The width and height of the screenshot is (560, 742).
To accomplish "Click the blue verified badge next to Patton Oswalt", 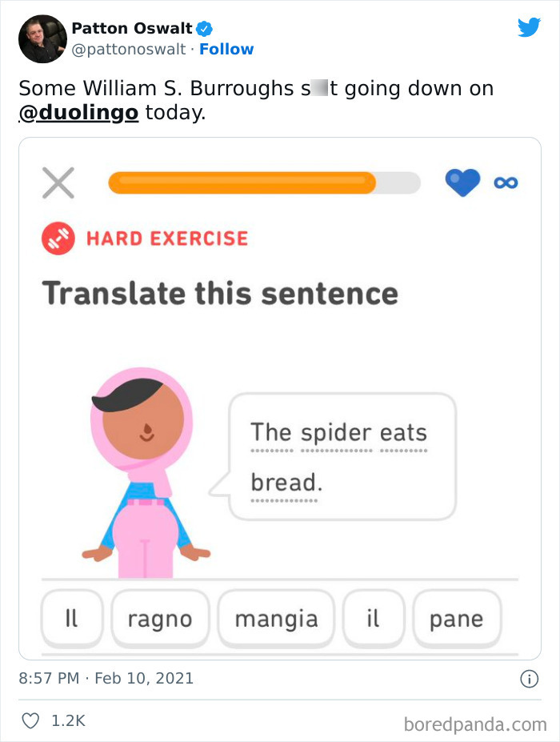I will [x=206, y=26].
